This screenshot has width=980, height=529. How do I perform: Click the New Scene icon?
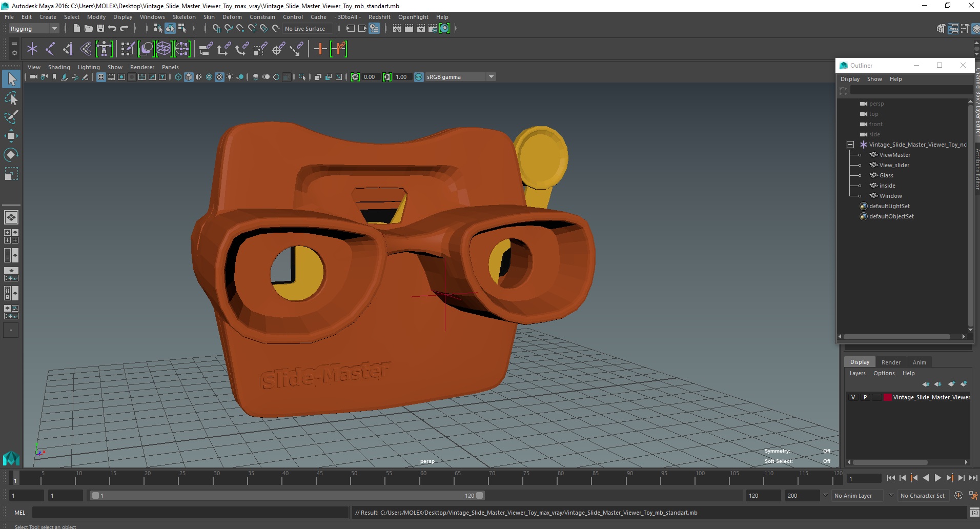pos(76,29)
